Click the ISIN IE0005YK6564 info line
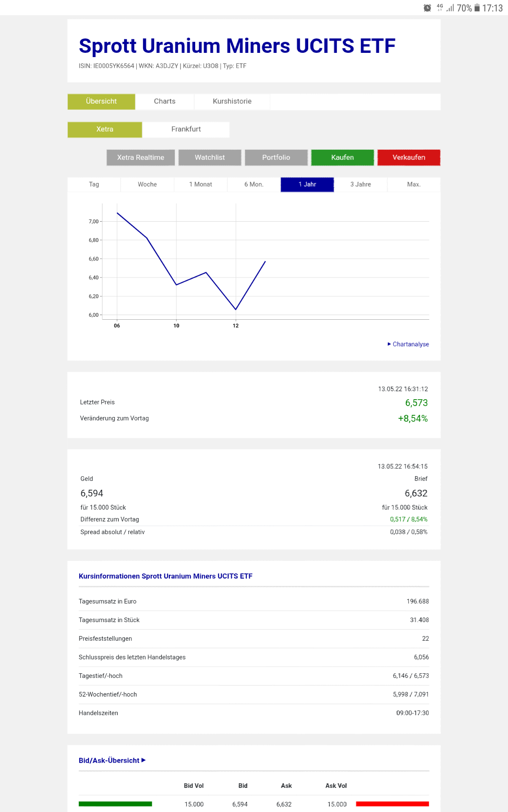 (163, 66)
